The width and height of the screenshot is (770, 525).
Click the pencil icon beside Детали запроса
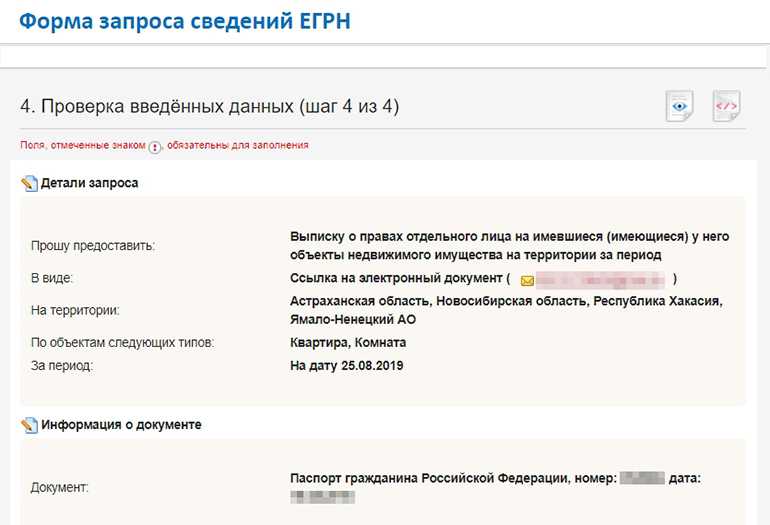click(29, 184)
